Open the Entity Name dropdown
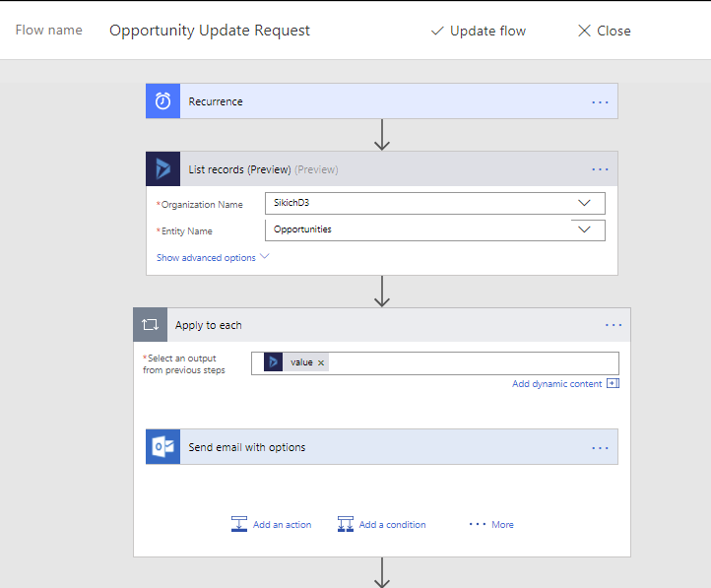Viewport: 711px width, 588px height. click(x=585, y=229)
